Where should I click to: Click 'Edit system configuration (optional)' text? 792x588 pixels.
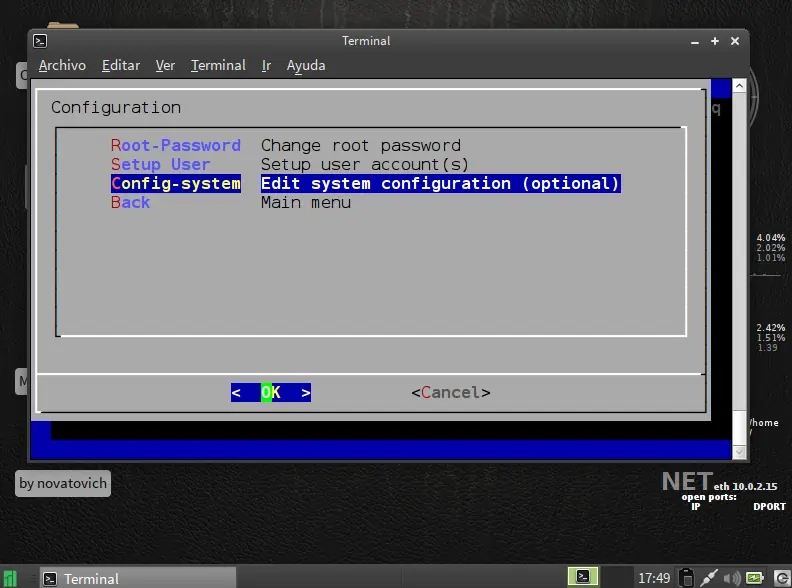coord(440,183)
